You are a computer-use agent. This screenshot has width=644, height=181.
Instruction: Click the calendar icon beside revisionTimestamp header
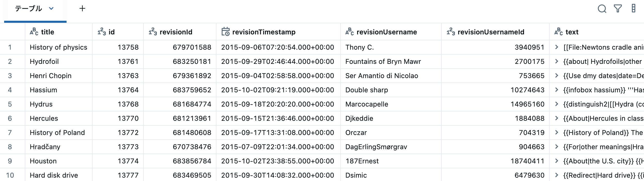click(226, 32)
